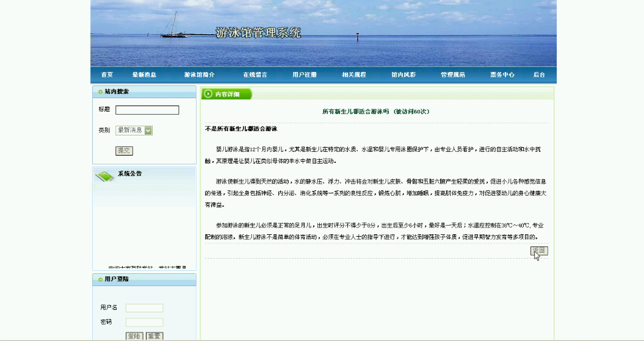Click the paragraph beginning 游泳使新生儿得到天然的活动
644x341 pixels.
376,193
